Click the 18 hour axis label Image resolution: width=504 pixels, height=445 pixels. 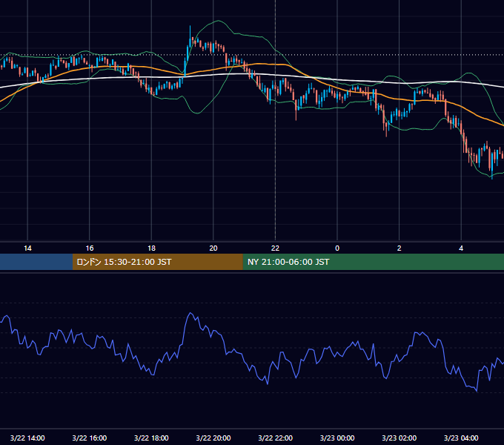tap(151, 248)
